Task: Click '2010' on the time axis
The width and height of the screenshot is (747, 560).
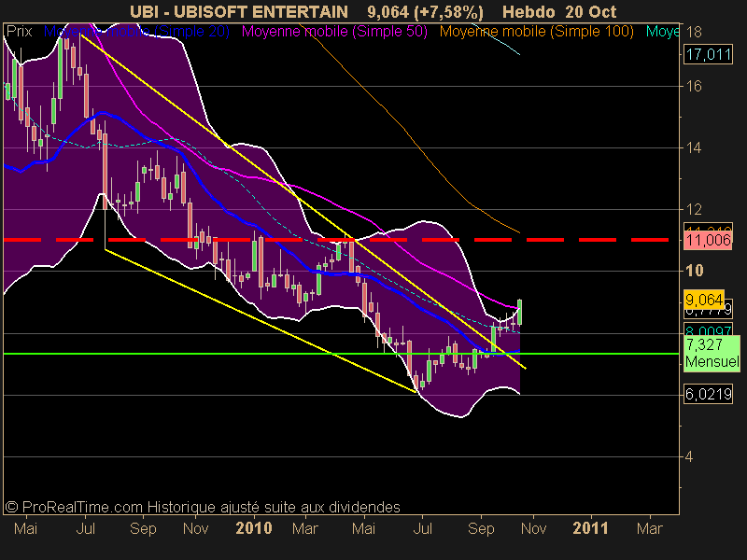Action: pos(254,528)
